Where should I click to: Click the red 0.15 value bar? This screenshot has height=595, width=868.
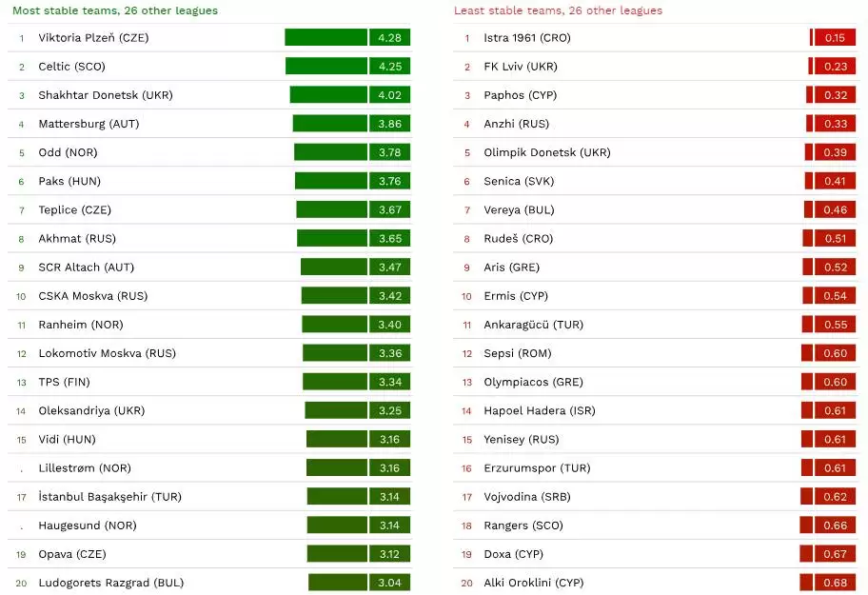[x=835, y=38]
